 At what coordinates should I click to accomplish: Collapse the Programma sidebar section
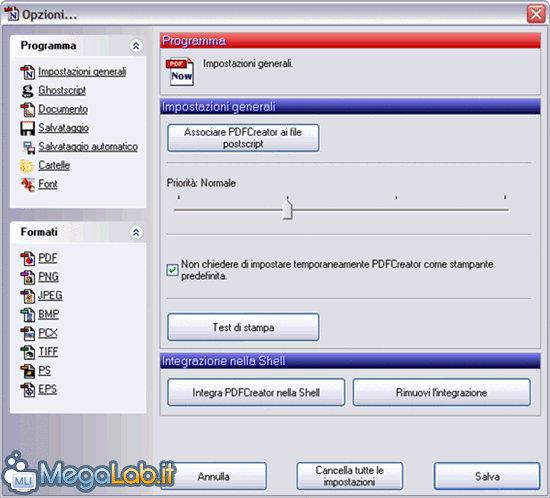point(136,46)
